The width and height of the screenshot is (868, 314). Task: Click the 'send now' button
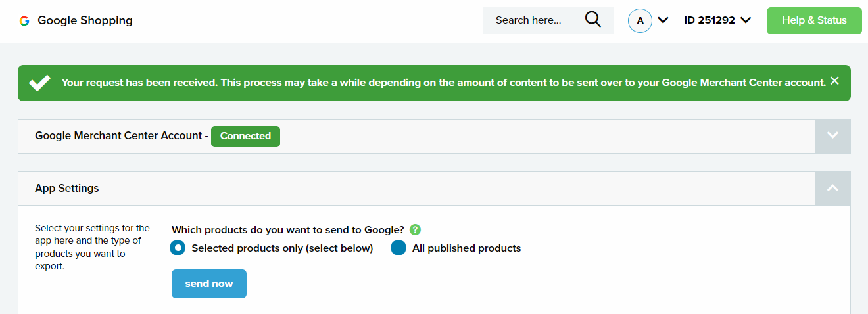point(209,284)
